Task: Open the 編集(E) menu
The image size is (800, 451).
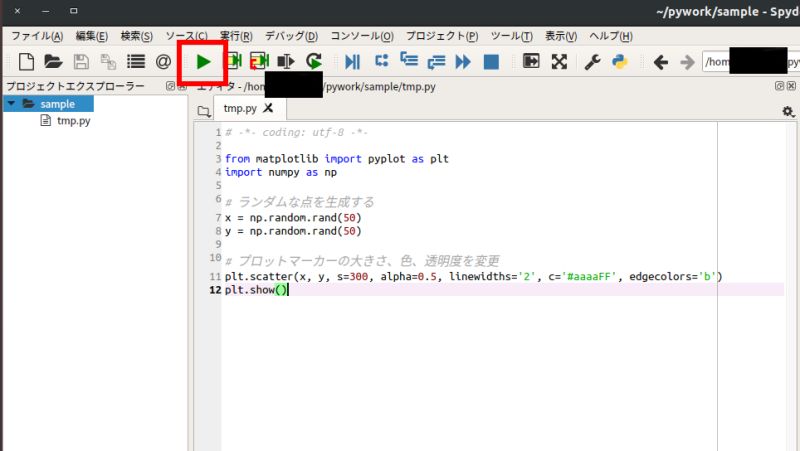Action: point(92,36)
